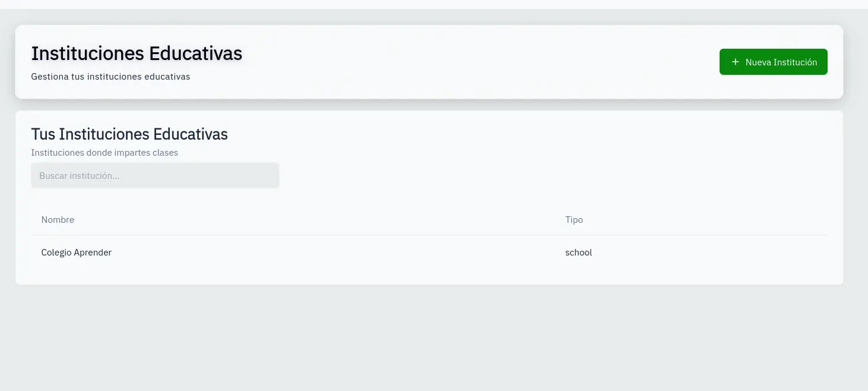868x391 pixels.
Task: Click the plus icon on Nueva Institución
Action: (735, 62)
